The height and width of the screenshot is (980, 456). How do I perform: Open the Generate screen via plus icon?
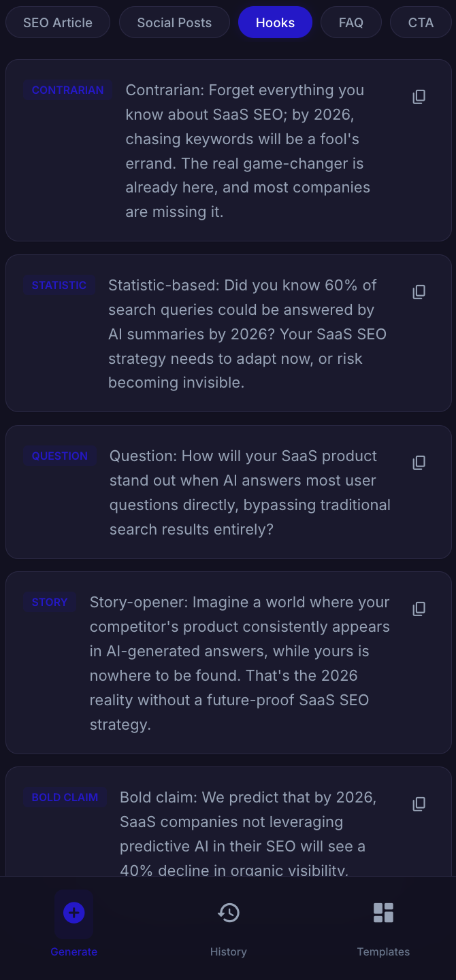click(x=74, y=913)
